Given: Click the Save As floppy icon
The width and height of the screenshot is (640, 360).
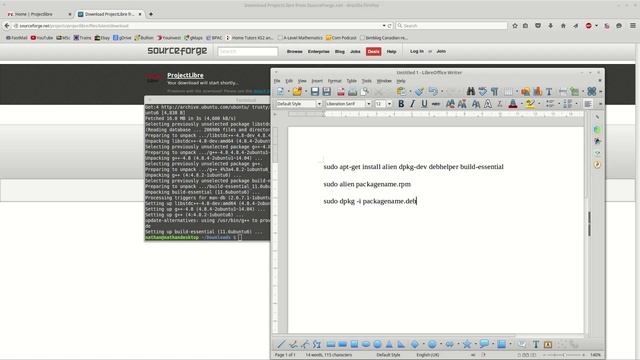Looking at the screenshot, I should point(327,91).
